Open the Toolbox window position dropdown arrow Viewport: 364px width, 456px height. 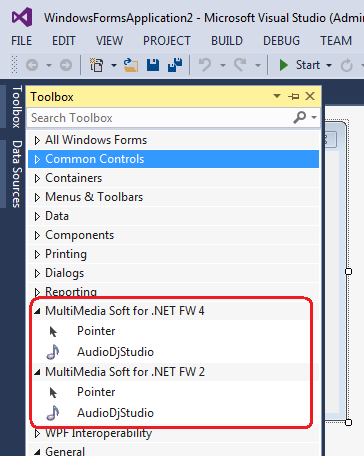[x=277, y=96]
